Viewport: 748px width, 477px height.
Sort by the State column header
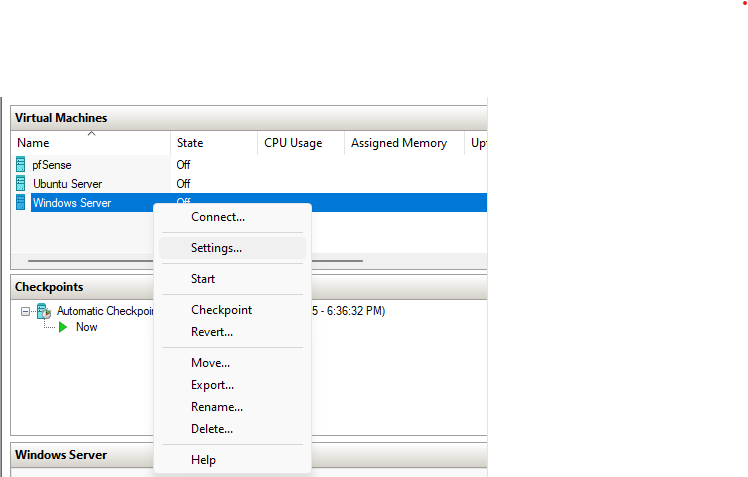point(213,143)
